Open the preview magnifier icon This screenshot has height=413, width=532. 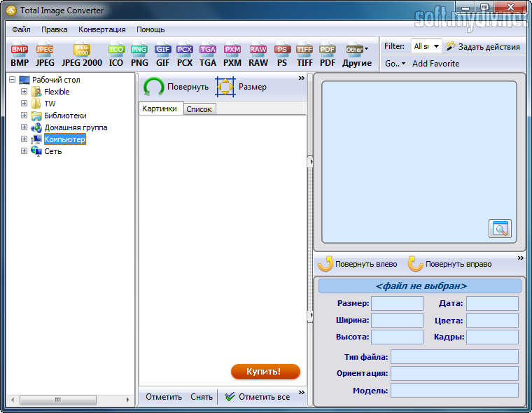point(500,228)
